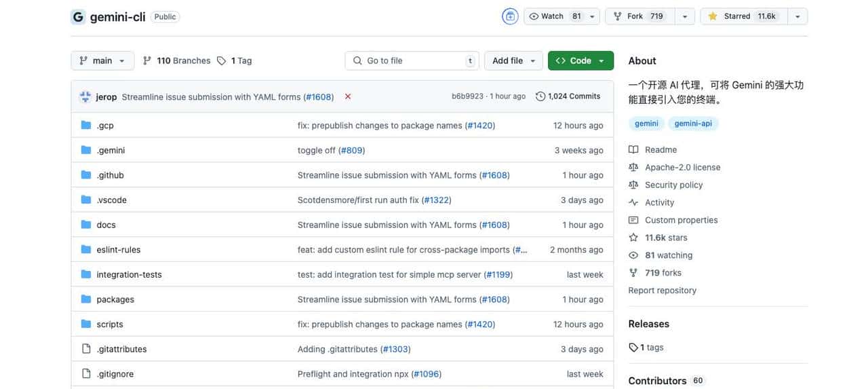868x389 pixels.
Task: Open commit hash b6b9923
Action: tap(467, 96)
